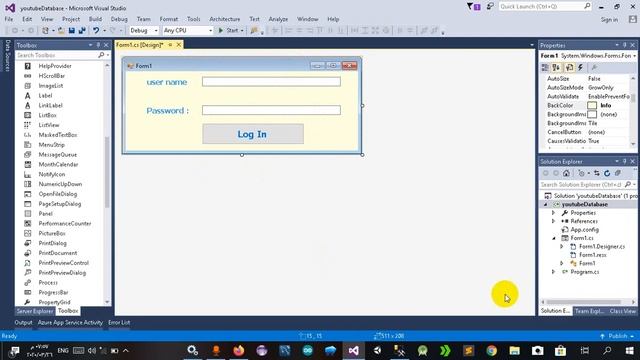Close the Form1.cs [Design] tab

[x=179, y=45]
